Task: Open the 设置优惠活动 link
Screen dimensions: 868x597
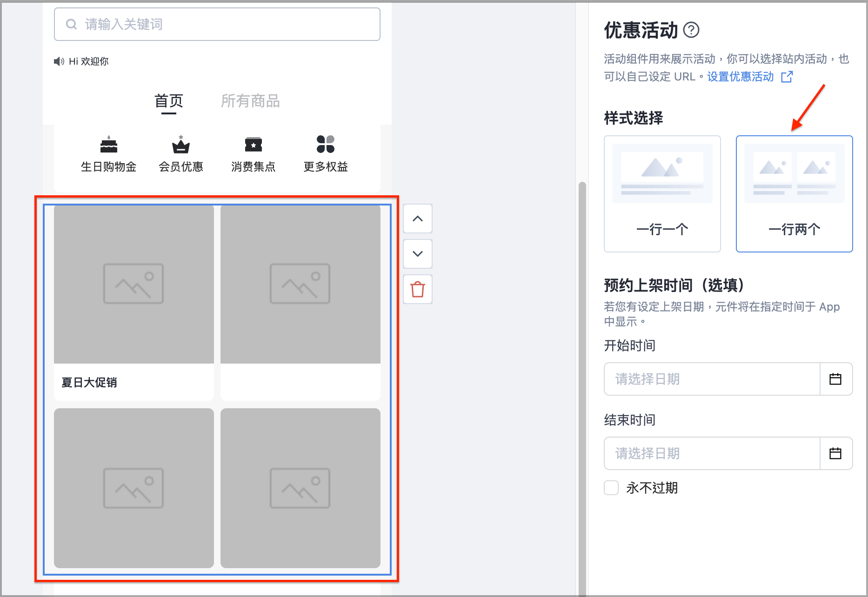Action: tap(741, 77)
